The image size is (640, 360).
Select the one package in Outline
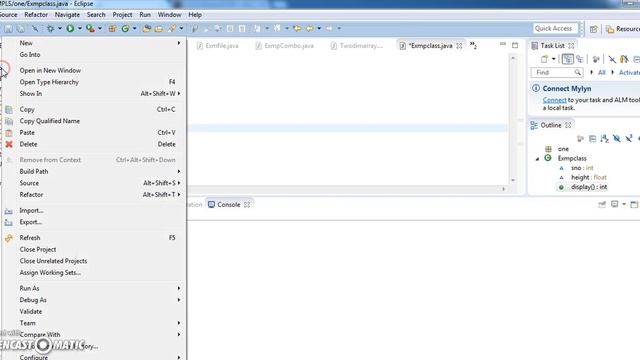point(563,149)
